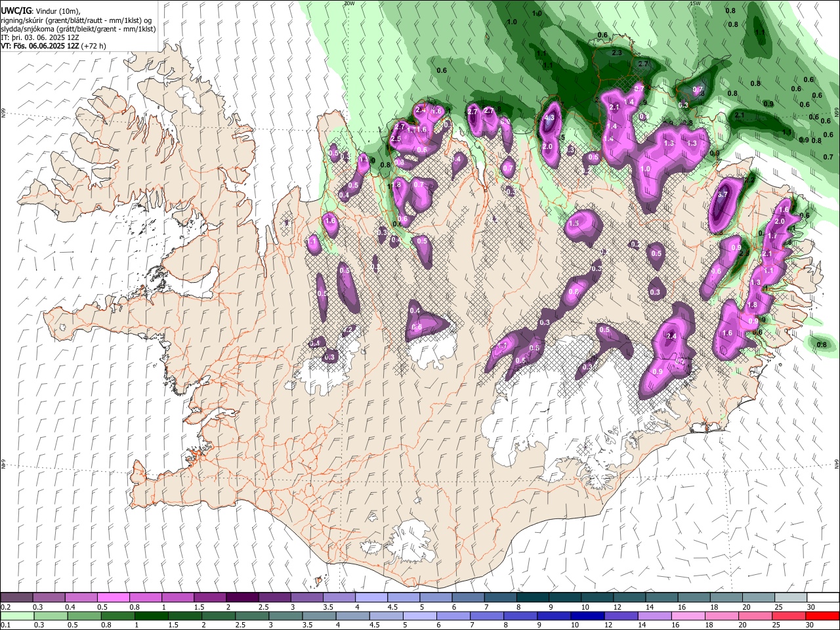
Task: Pick the top-row swatch between 3.5 and 4
Action: click(339, 598)
